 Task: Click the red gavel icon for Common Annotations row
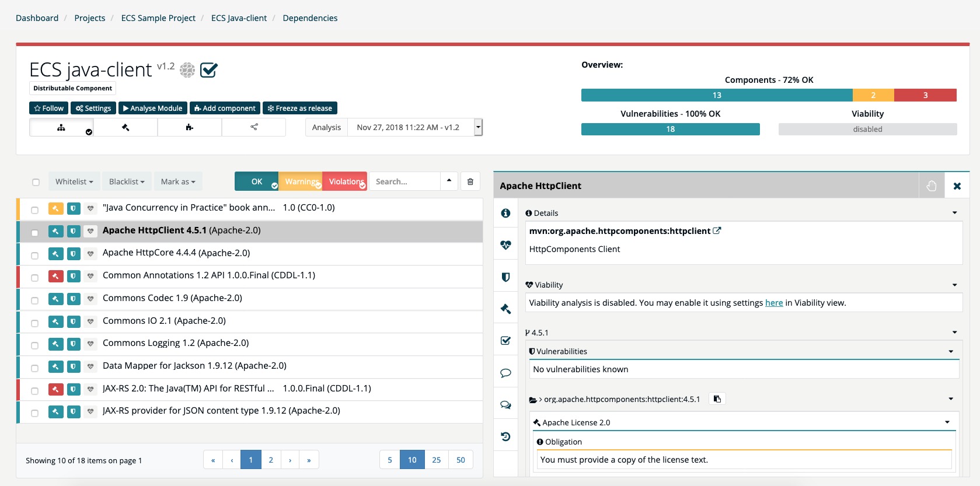tap(55, 276)
